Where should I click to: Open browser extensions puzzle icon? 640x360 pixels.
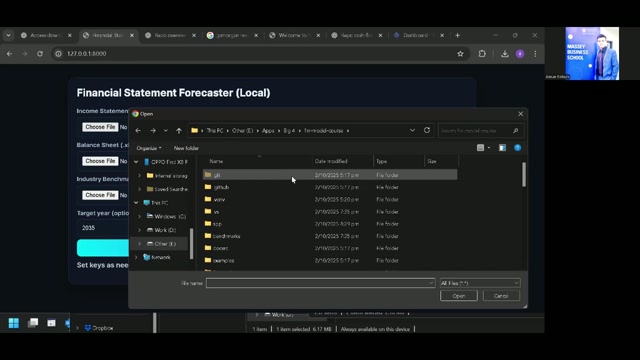tap(482, 53)
